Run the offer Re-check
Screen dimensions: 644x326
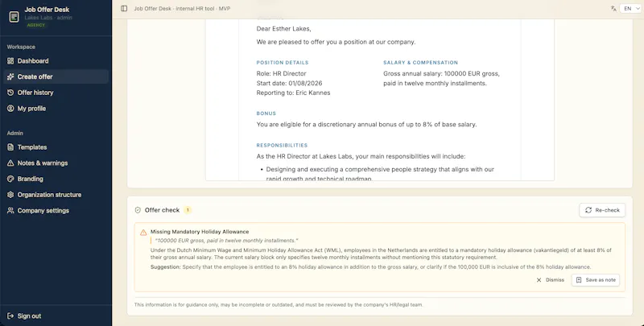(x=602, y=210)
